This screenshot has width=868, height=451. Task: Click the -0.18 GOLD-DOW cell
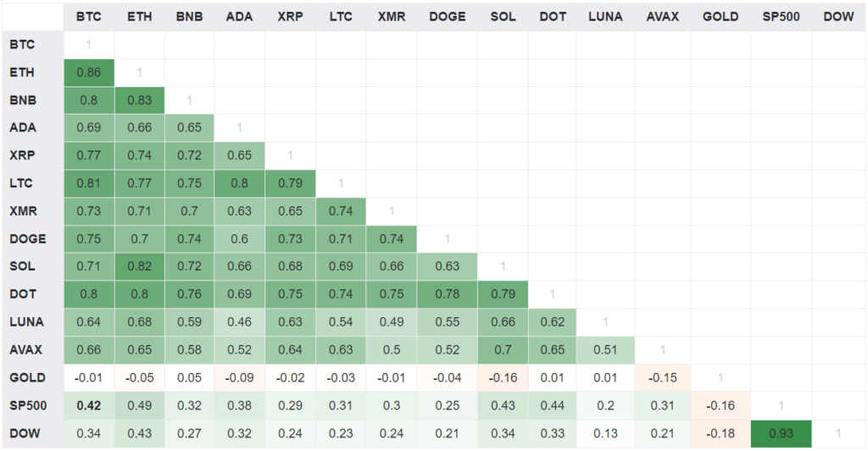(721, 433)
